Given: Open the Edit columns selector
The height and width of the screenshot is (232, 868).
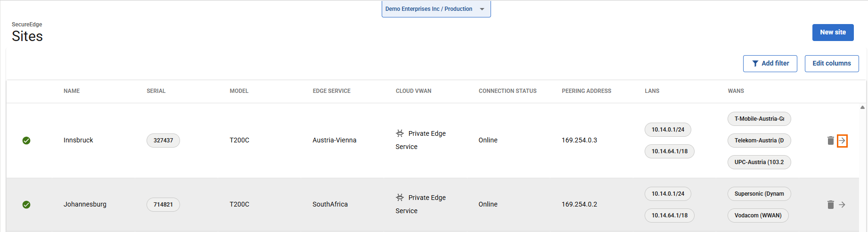Looking at the screenshot, I should pos(832,64).
